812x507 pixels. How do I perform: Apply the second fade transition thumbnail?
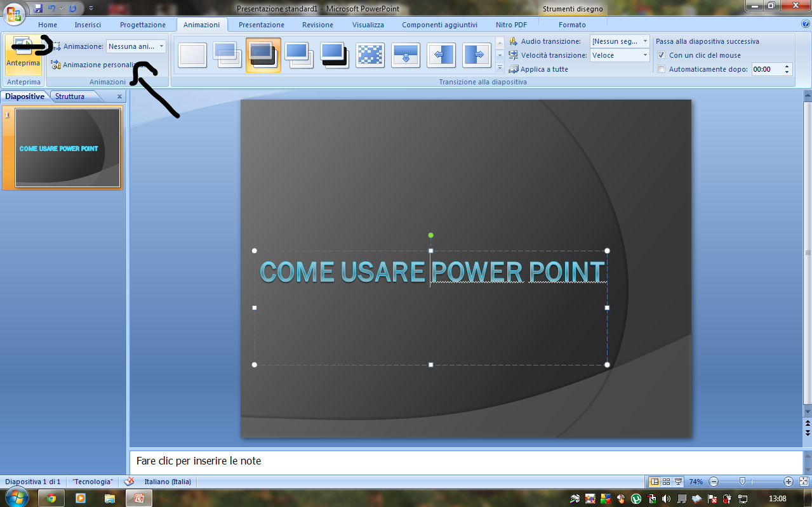click(228, 55)
